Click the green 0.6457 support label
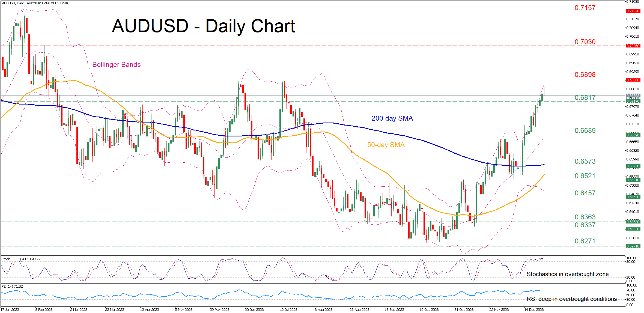 [585, 193]
